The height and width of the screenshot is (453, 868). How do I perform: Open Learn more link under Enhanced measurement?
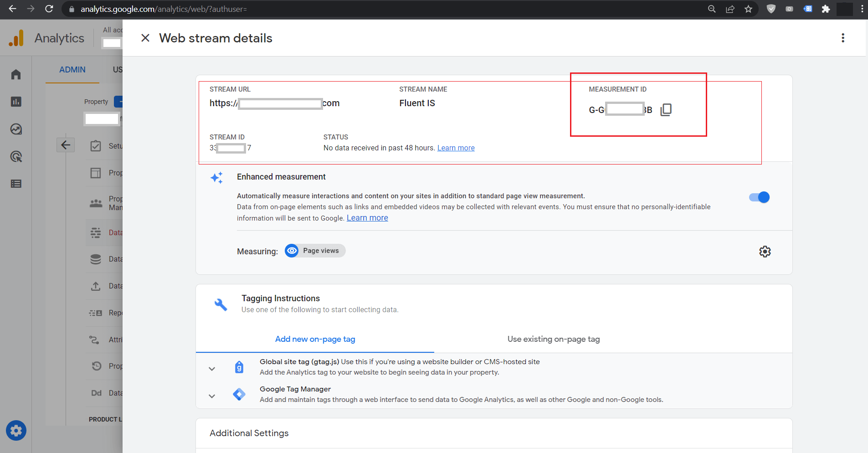click(367, 218)
